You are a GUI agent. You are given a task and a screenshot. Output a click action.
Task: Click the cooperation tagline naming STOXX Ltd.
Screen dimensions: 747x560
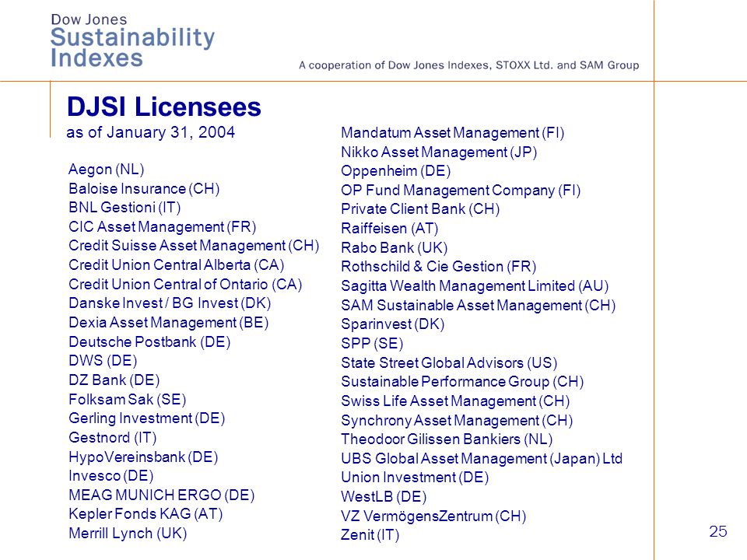468,65
